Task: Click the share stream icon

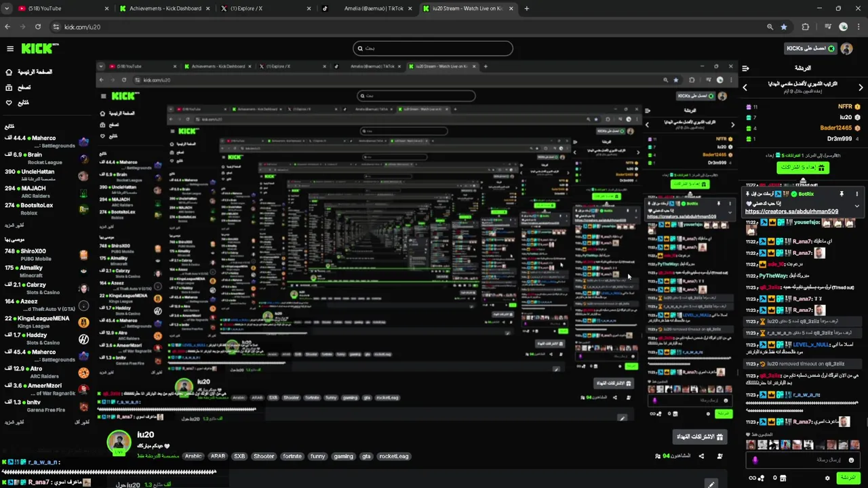Action: (x=701, y=456)
